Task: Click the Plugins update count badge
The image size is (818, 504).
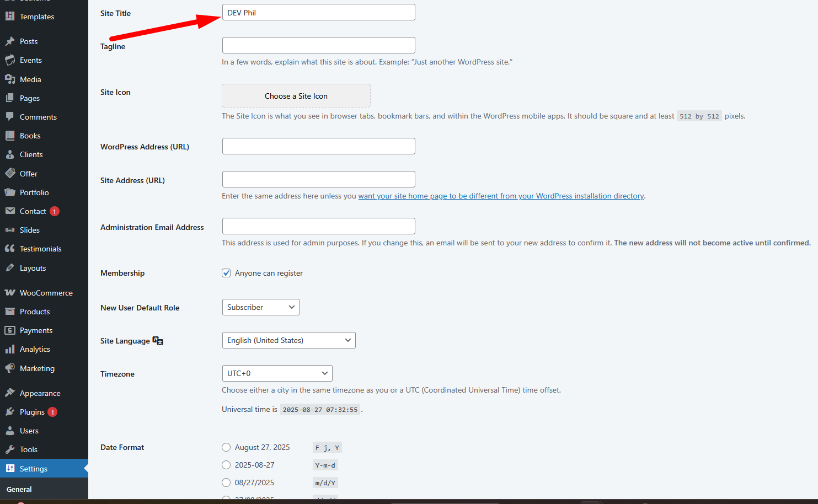Action: [x=52, y=412]
